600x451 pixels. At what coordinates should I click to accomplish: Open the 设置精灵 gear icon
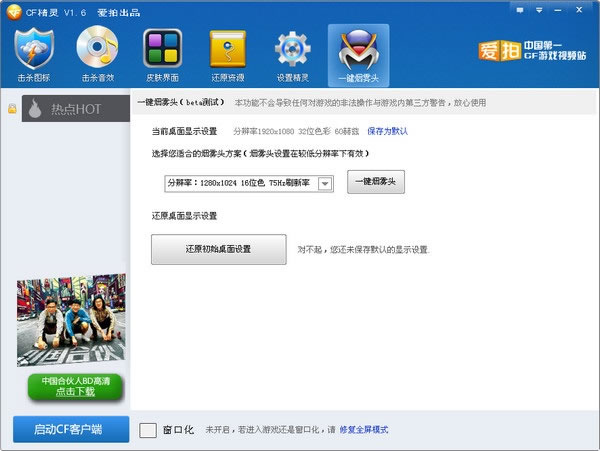click(x=292, y=49)
